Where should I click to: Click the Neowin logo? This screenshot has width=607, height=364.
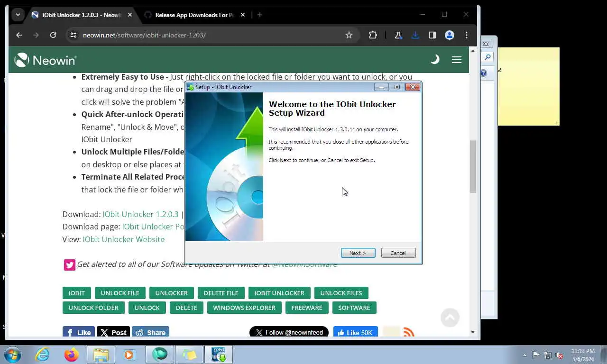[x=46, y=60]
